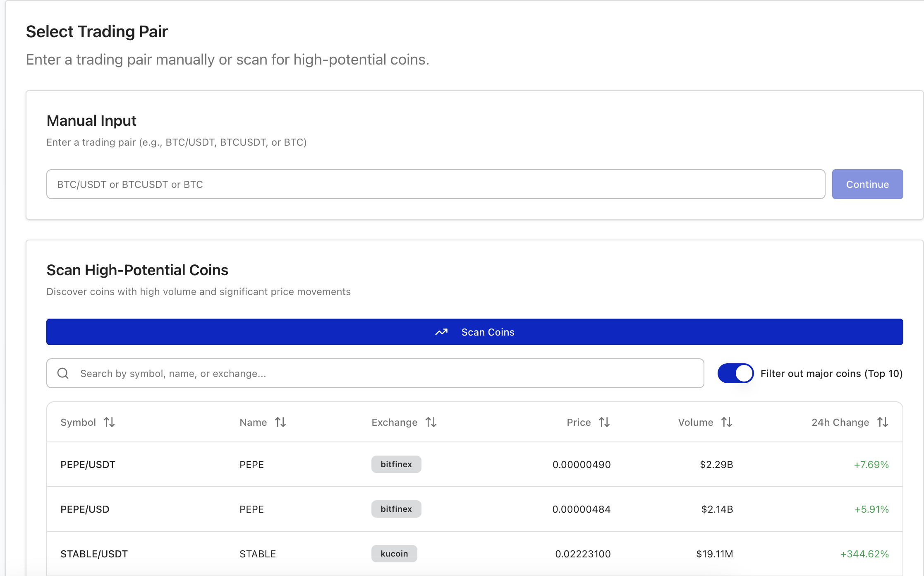Click the 24h Change sort arrows icon
Screen dimensions: 924x576
click(883, 422)
